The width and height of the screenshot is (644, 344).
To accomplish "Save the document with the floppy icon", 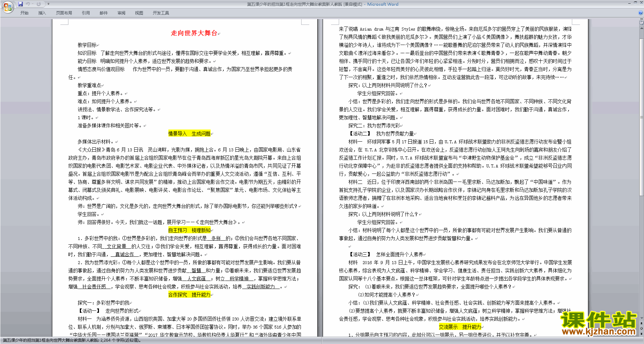I will click(x=20, y=4).
